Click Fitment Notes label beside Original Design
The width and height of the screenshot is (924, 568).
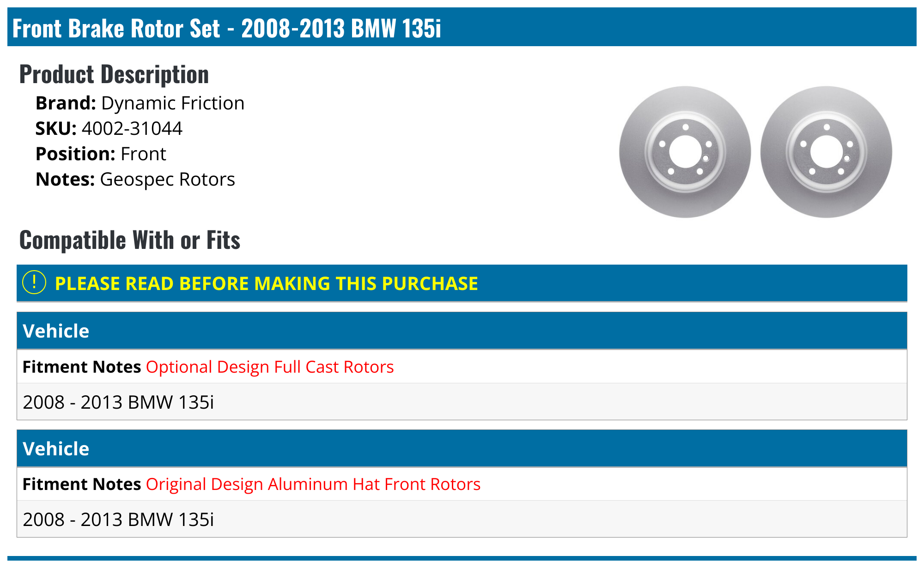point(82,484)
